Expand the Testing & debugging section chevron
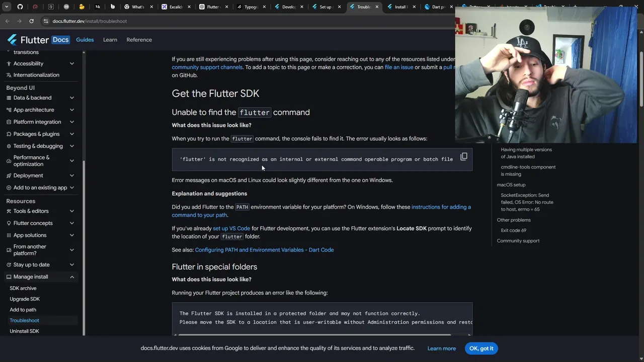The width and height of the screenshot is (644, 362). click(72, 146)
